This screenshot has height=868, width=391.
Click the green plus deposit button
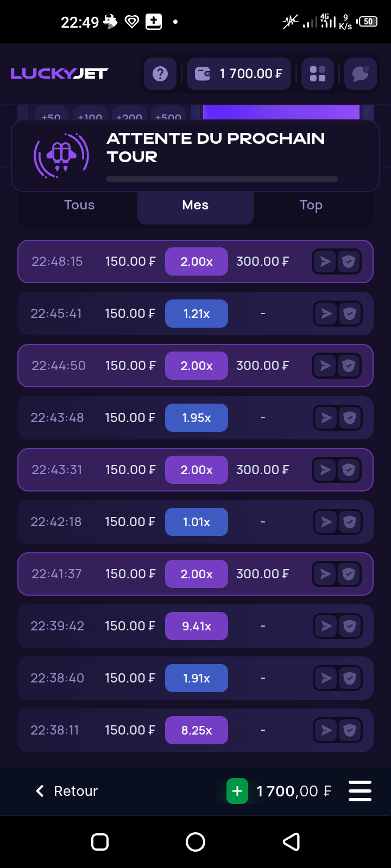(x=237, y=791)
